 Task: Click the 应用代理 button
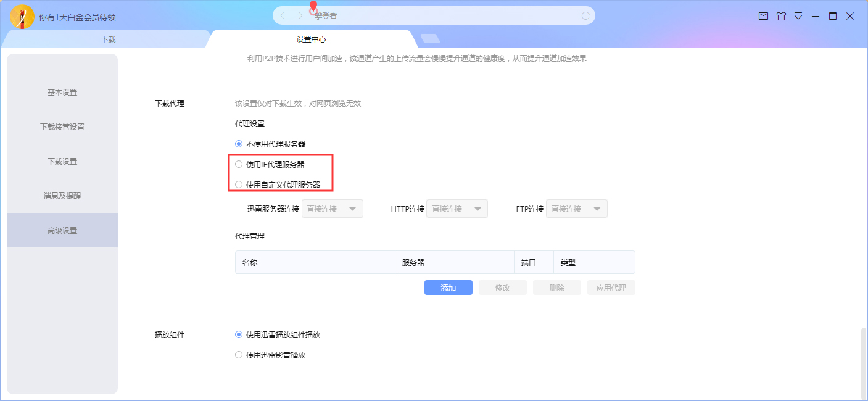[x=611, y=287]
